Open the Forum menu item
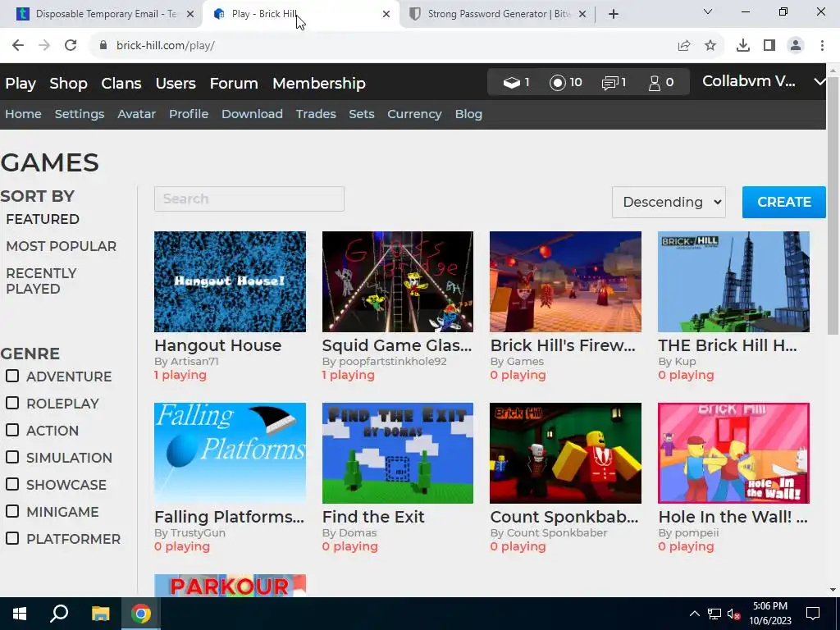This screenshot has width=840, height=630. click(234, 83)
